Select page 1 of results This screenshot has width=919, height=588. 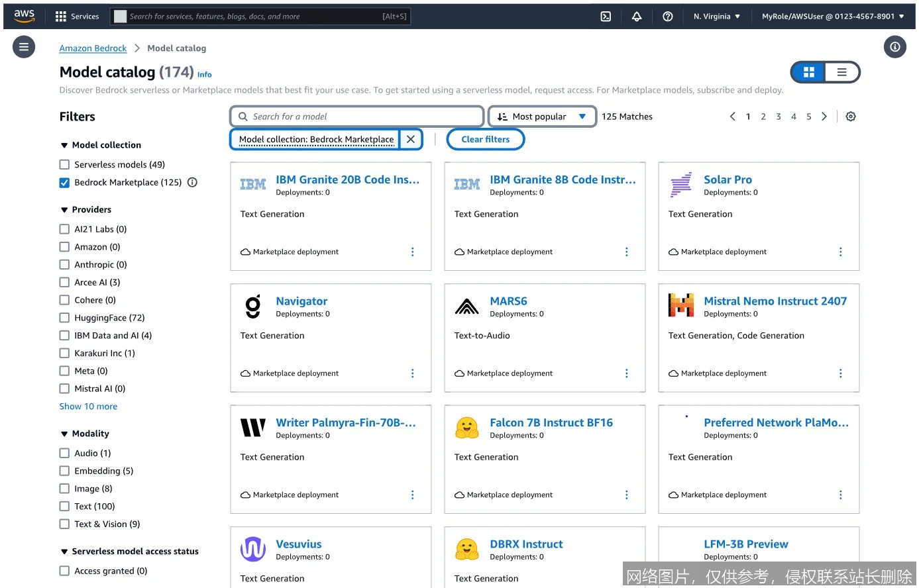748,117
